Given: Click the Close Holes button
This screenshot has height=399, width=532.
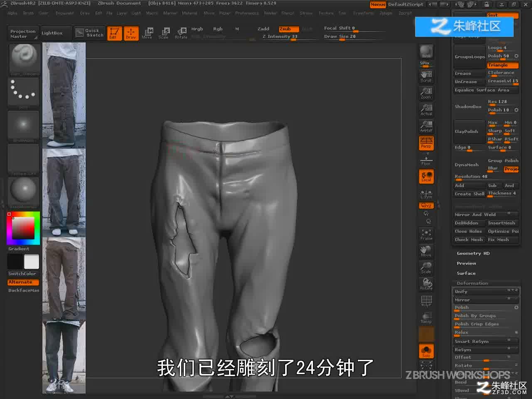Looking at the screenshot, I should coord(470,231).
